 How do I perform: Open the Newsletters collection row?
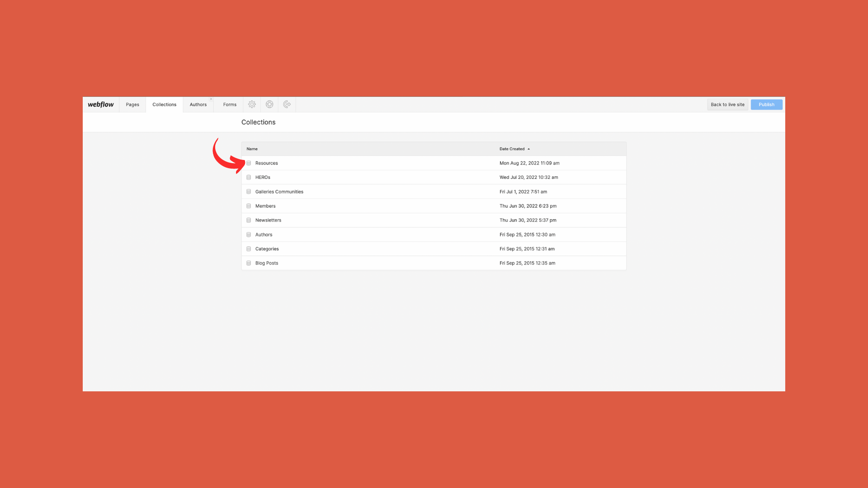point(268,220)
